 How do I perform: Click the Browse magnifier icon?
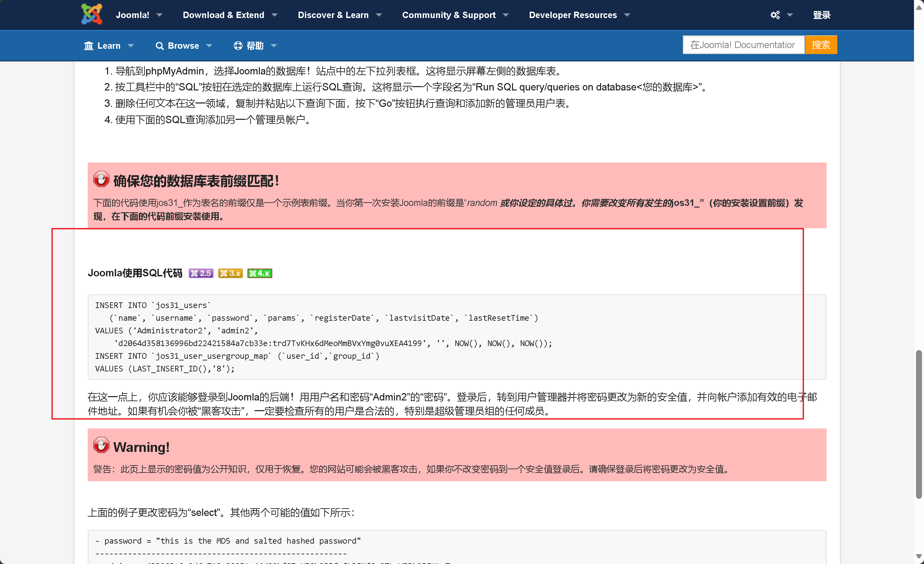[159, 46]
